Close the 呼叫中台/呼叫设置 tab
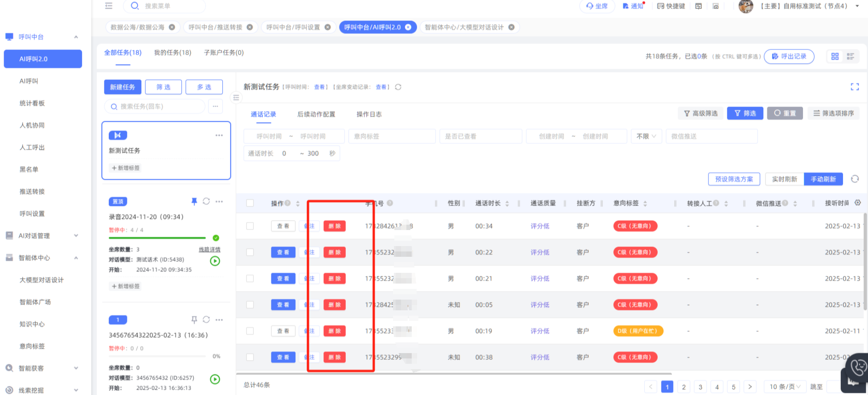Viewport: 868px width, 395px height. point(328,27)
